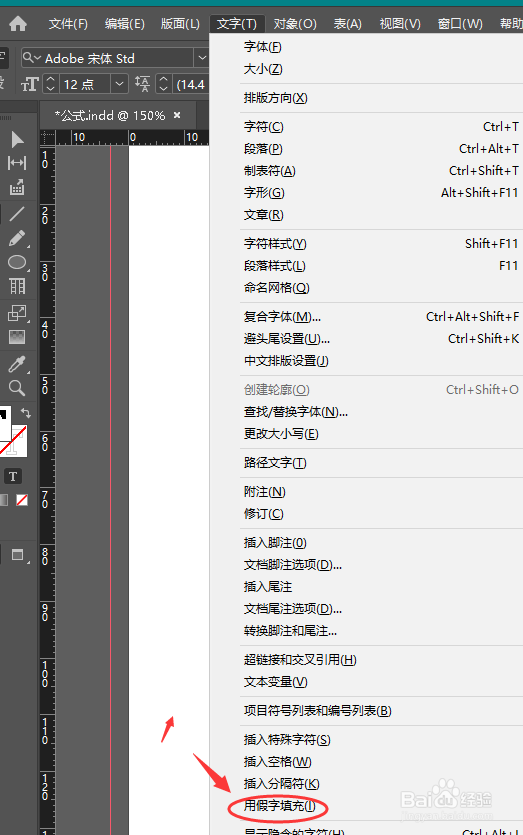523x835 pixels.
Task: Click the 12 点 size field
Action: [x=84, y=84]
